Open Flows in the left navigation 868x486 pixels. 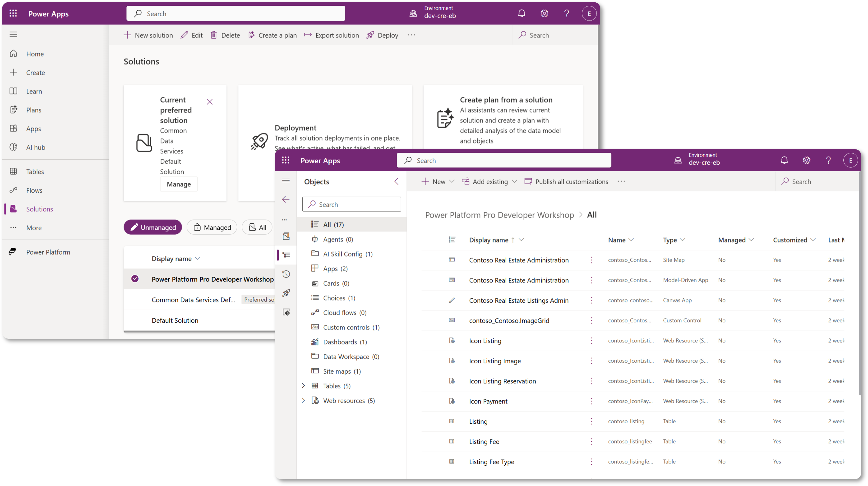[x=34, y=190]
